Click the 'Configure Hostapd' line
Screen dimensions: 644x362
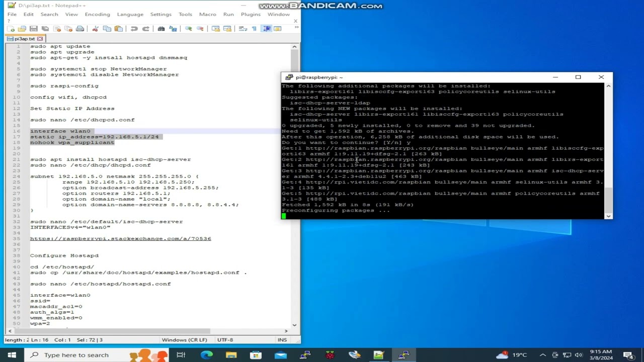(64, 255)
